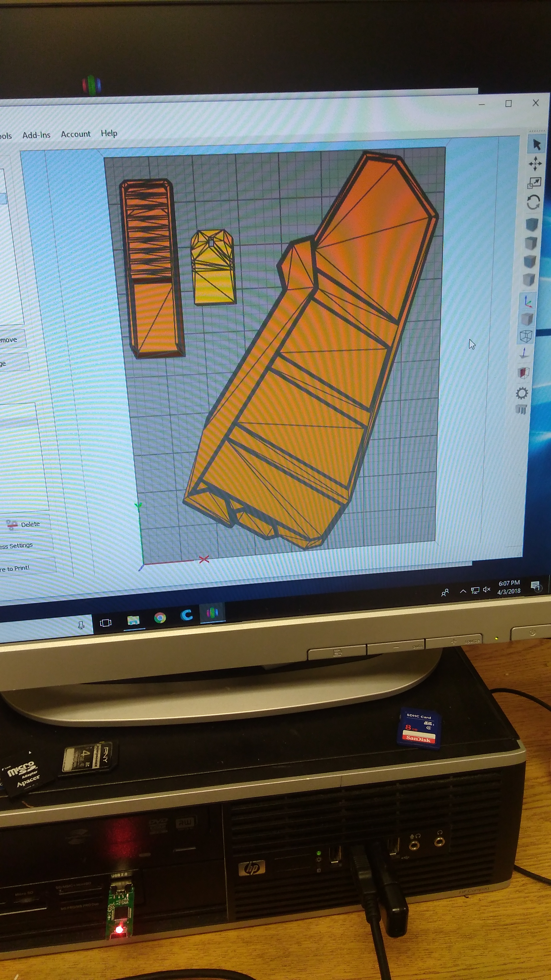Image resolution: width=551 pixels, height=980 pixels.
Task: Toggle the surface normals display
Action: (x=524, y=353)
